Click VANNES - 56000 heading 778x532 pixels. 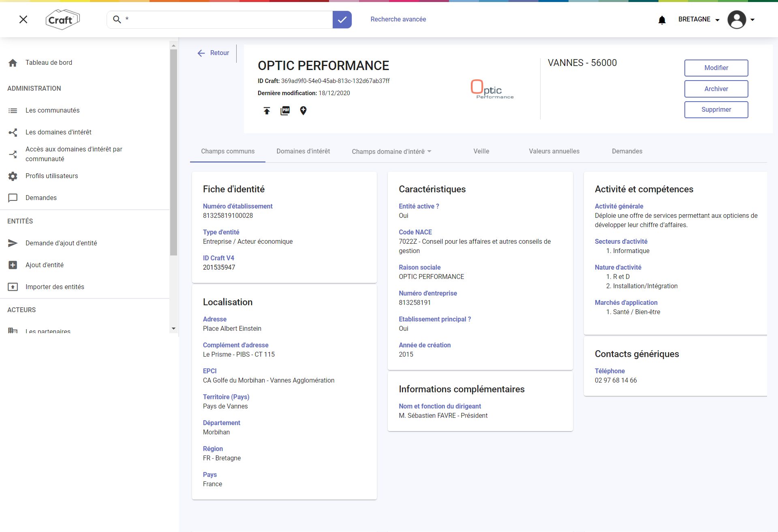coord(582,63)
